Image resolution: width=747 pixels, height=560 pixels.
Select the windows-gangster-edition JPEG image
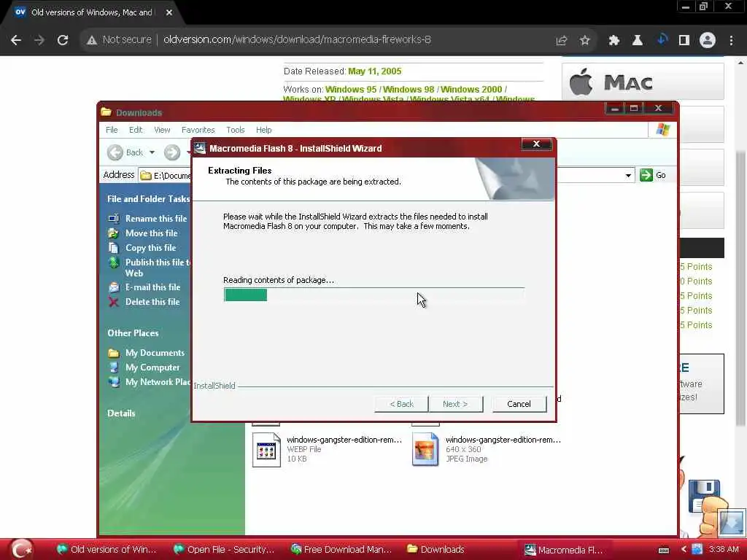[x=487, y=449]
